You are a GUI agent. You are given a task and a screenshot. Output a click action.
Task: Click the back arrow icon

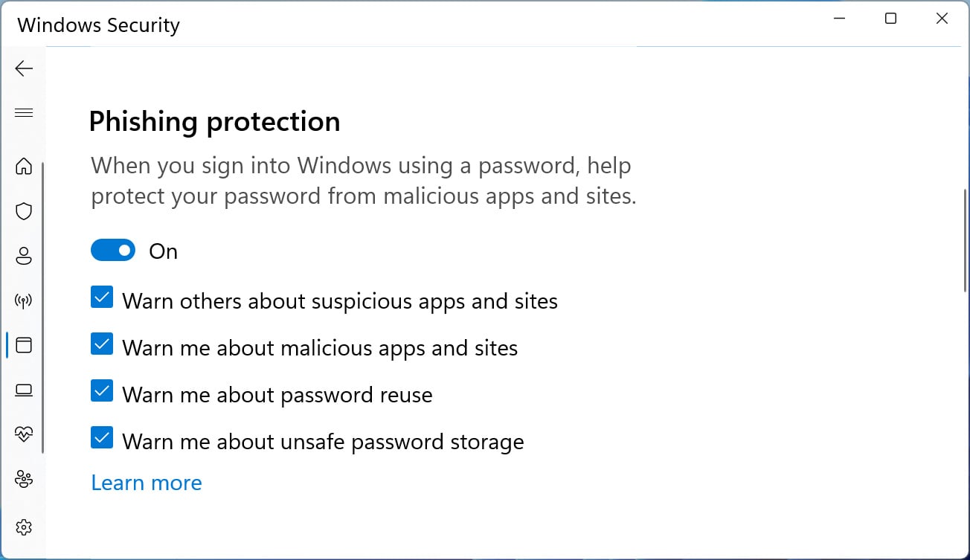click(x=24, y=69)
